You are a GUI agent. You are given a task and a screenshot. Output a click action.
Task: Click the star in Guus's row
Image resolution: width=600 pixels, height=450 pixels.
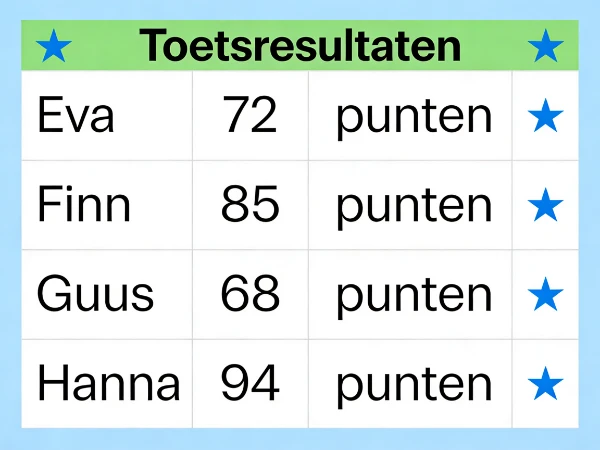[545, 295]
